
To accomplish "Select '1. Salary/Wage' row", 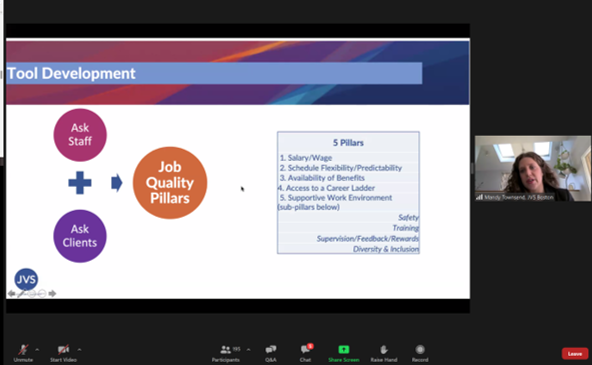I will [x=348, y=158].
